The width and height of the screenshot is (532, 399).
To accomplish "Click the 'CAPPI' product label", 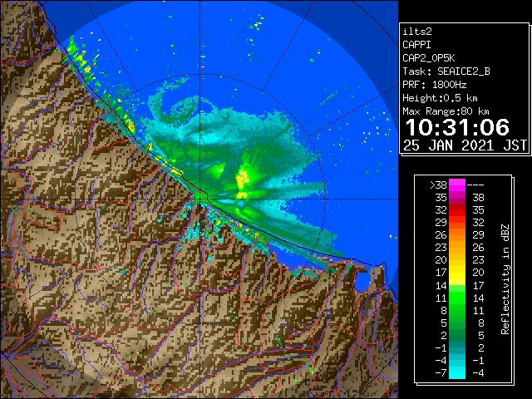I will pos(416,45).
